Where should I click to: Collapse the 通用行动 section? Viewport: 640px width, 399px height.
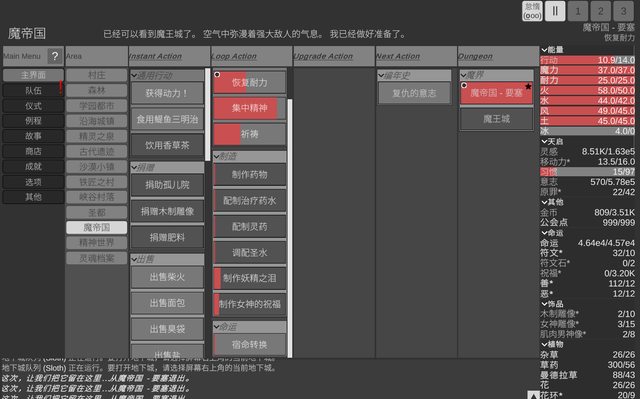pos(134,75)
